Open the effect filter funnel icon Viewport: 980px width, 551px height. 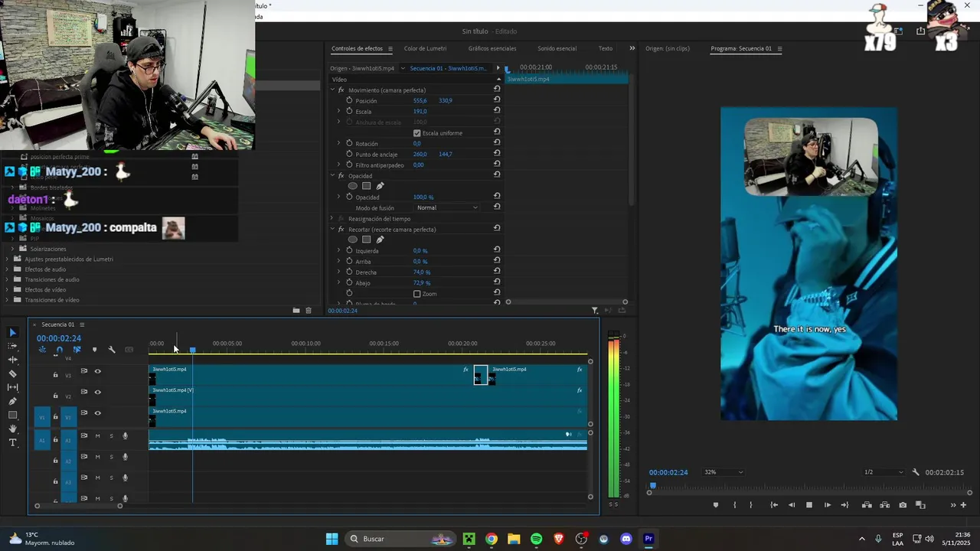coord(595,311)
